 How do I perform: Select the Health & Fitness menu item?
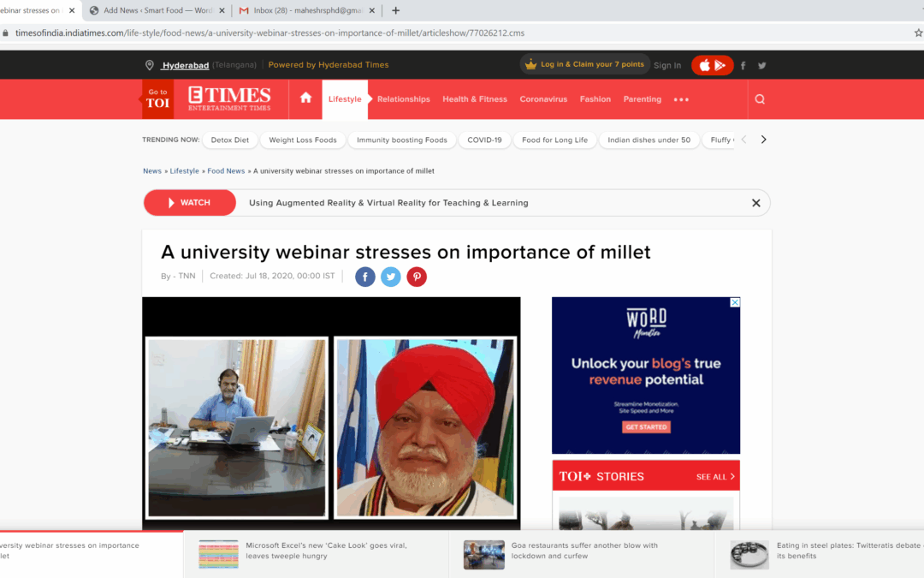pyautogui.click(x=475, y=99)
